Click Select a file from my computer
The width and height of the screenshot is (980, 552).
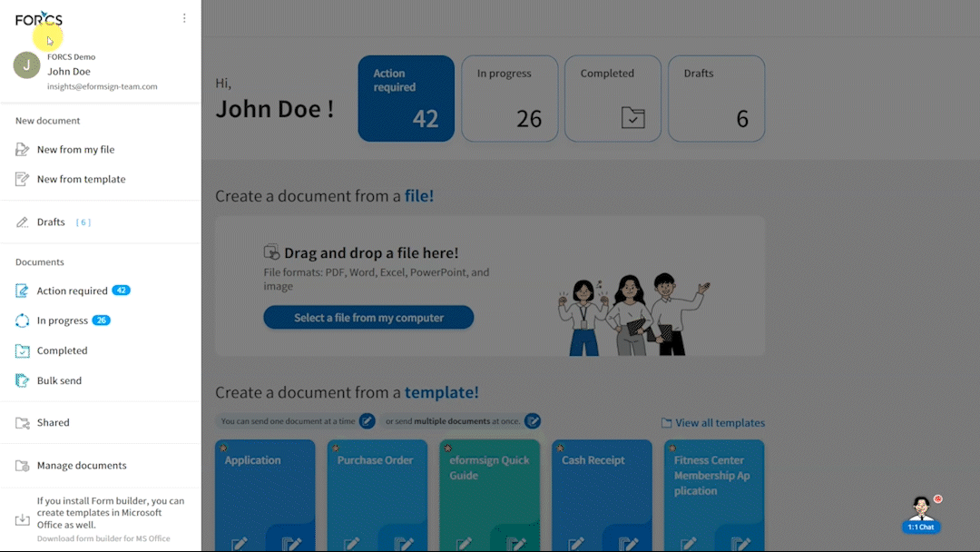point(368,318)
